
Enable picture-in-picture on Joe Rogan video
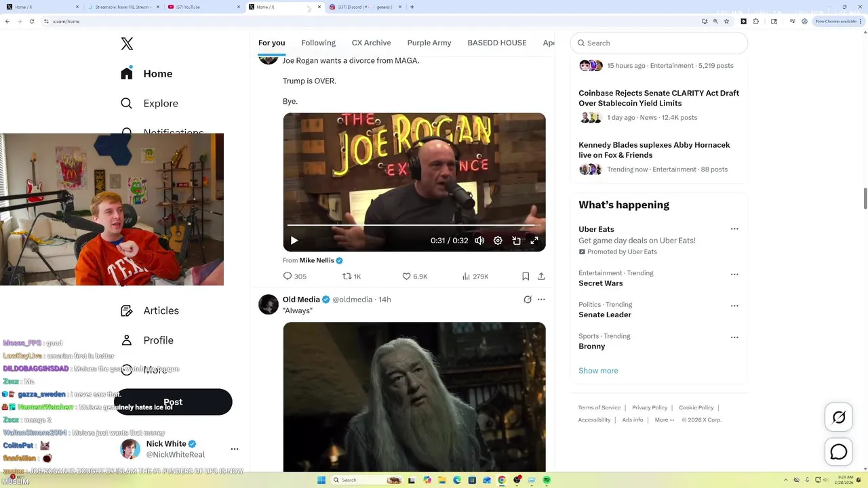coord(516,241)
